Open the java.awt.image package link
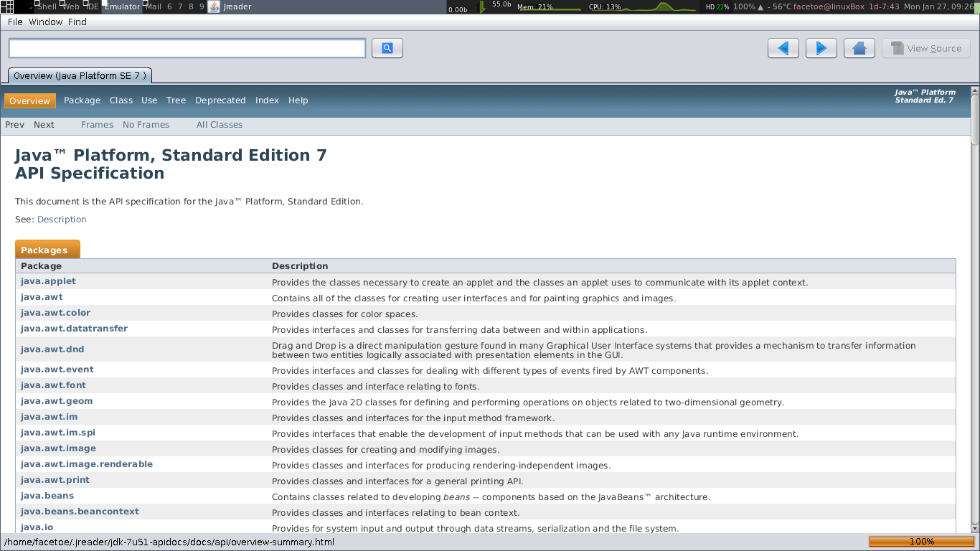This screenshot has height=551, width=980. pos(58,448)
